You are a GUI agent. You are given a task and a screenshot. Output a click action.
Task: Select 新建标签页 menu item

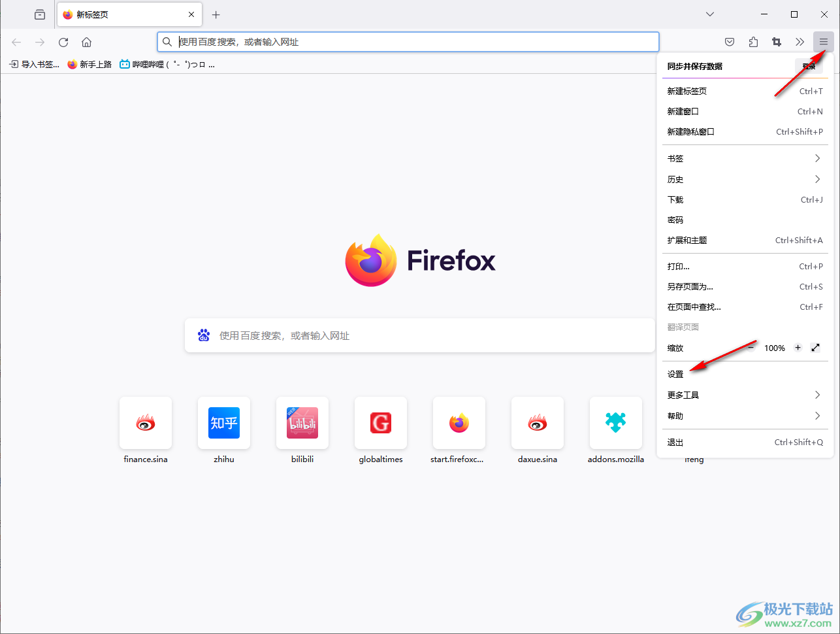tap(745, 91)
